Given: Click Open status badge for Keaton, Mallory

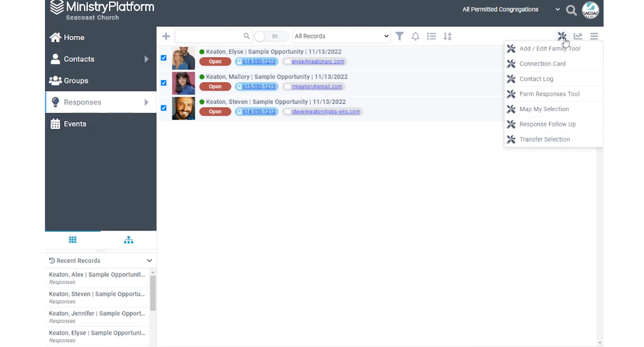Looking at the screenshot, I should coord(215,86).
